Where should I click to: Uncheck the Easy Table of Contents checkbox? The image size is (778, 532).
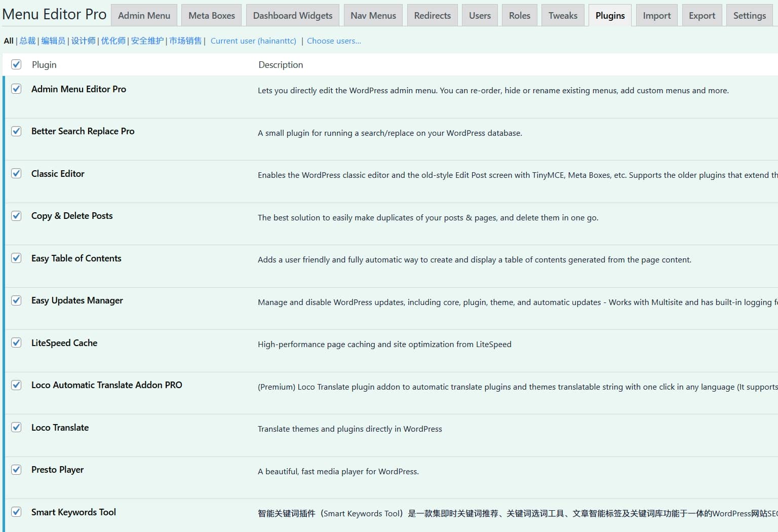point(16,258)
